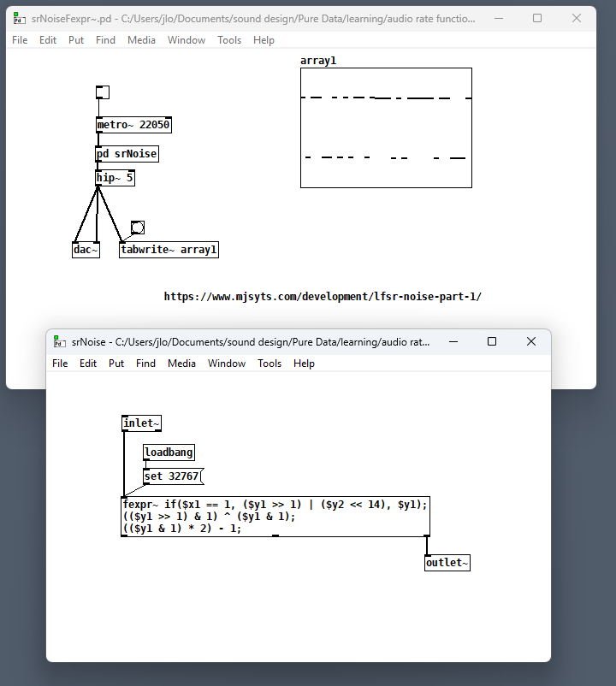
Task: Open Help menu in srNoiseFexpr~ window
Action: point(264,40)
